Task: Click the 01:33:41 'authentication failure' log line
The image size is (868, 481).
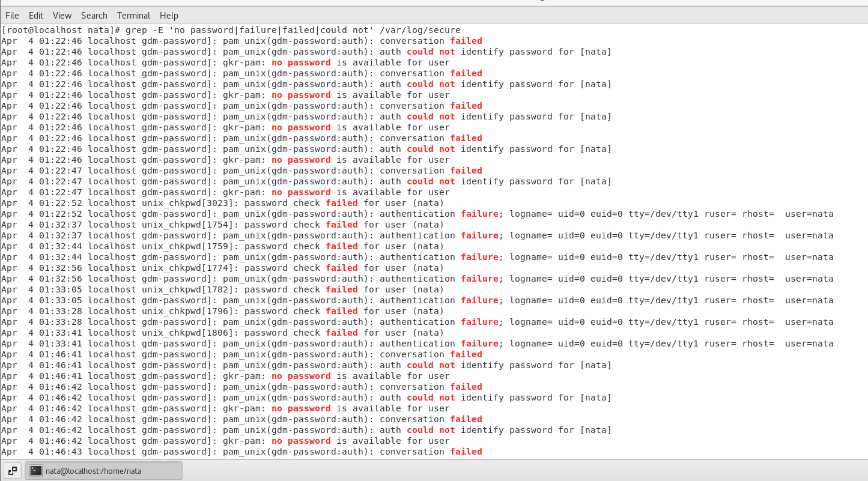Action: coord(417,343)
